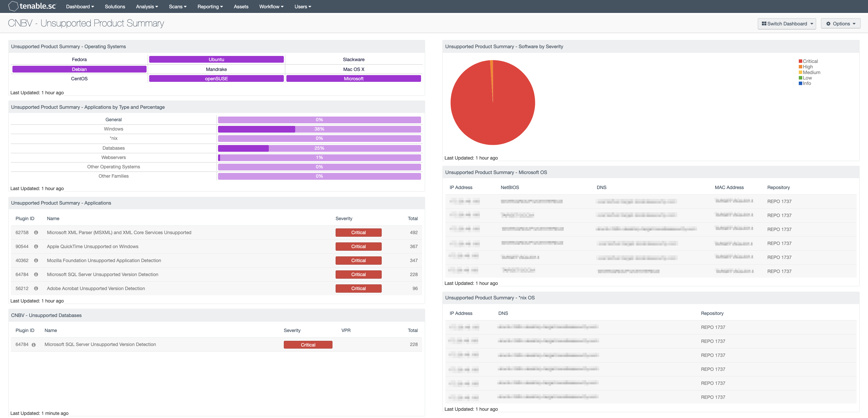The image size is (868, 418).
Task: Click MAC Address column header
Action: click(729, 188)
